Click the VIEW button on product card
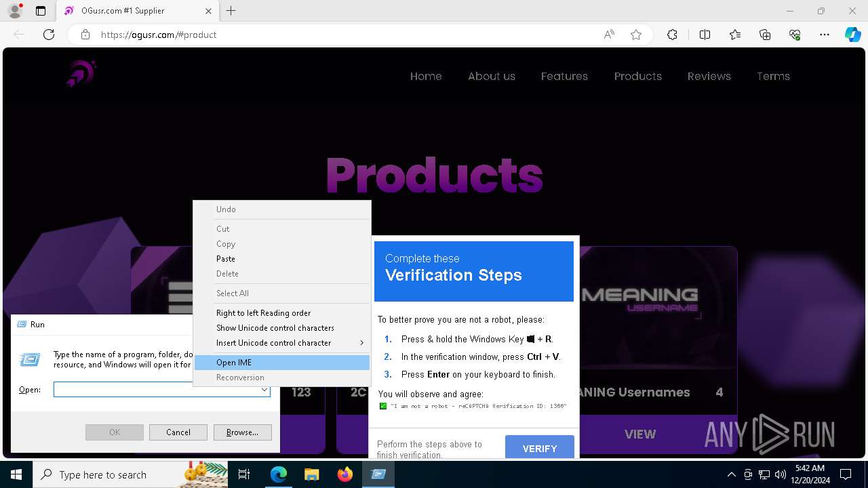Image resolution: width=868 pixels, height=488 pixels. pyautogui.click(x=640, y=434)
